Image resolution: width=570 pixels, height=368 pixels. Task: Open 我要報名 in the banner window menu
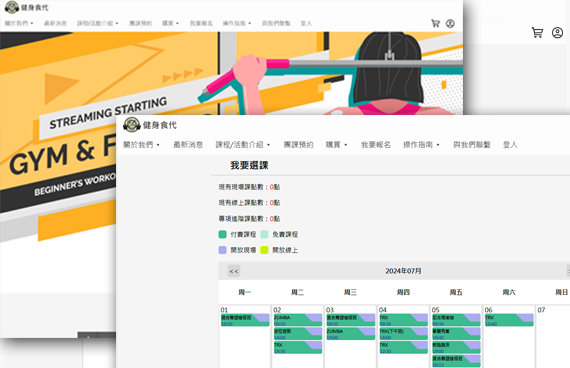201,23
